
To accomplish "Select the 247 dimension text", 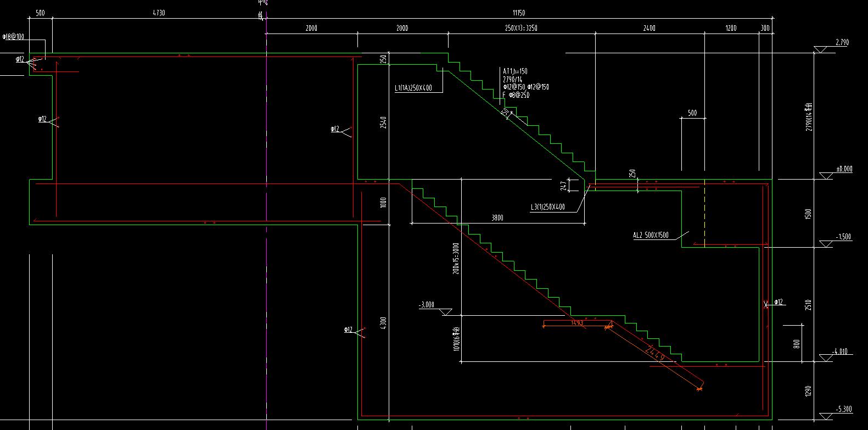I will coord(563,186).
